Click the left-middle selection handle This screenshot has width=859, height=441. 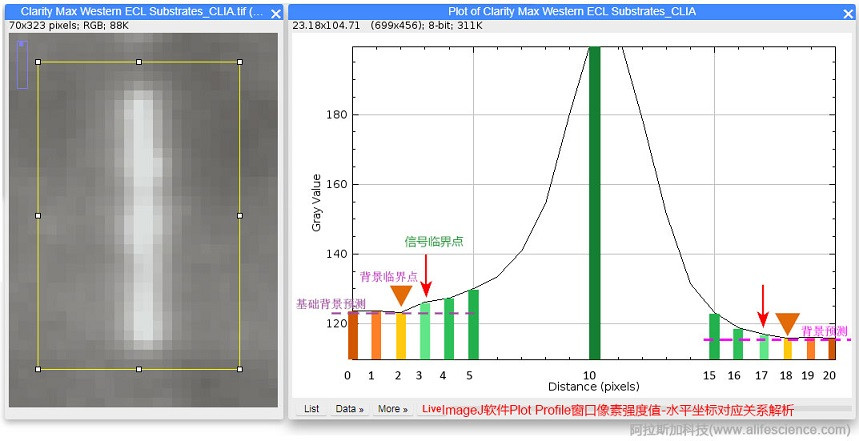pos(38,215)
